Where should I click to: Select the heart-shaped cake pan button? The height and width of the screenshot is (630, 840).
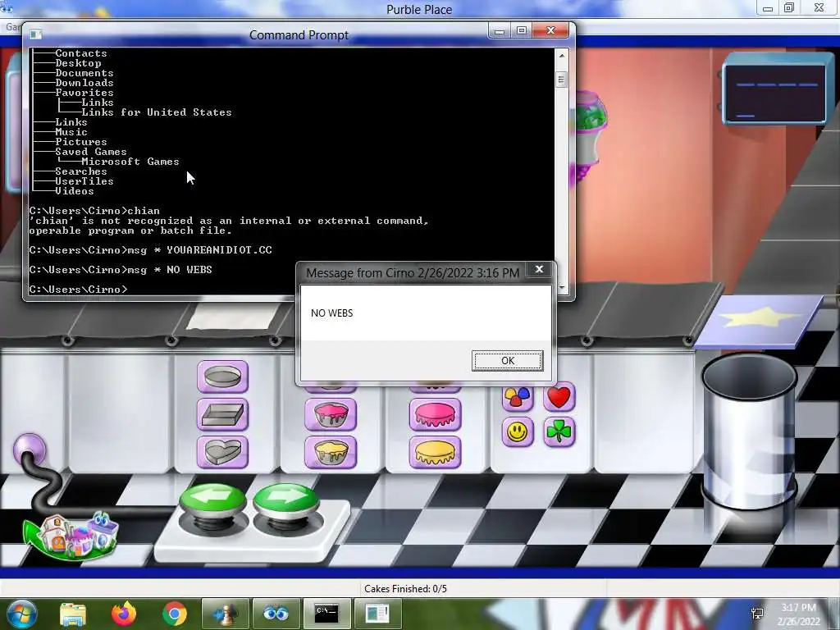[222, 452]
